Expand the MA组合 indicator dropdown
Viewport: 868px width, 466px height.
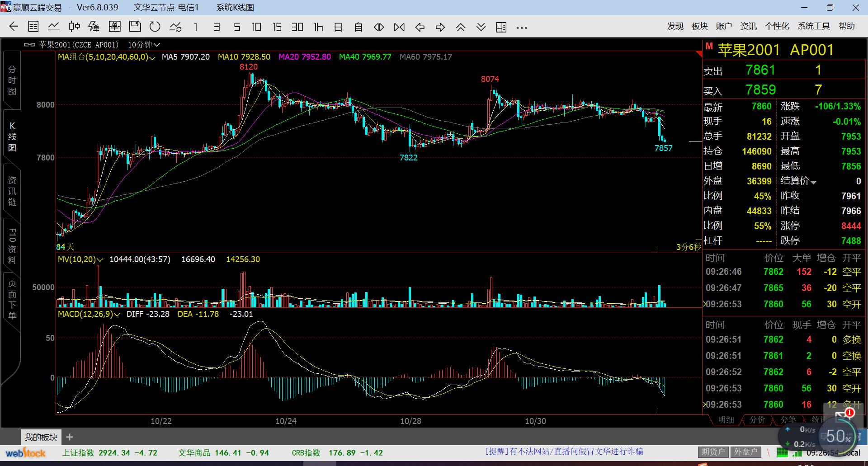click(152, 57)
